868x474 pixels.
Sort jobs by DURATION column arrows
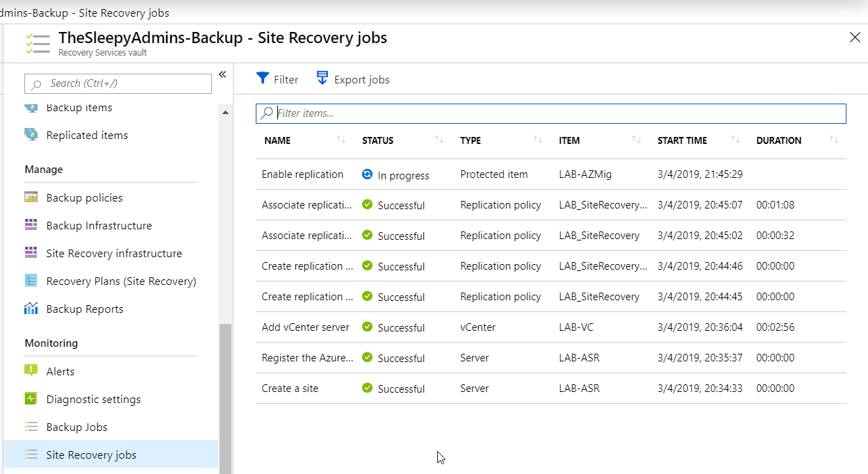click(x=834, y=140)
